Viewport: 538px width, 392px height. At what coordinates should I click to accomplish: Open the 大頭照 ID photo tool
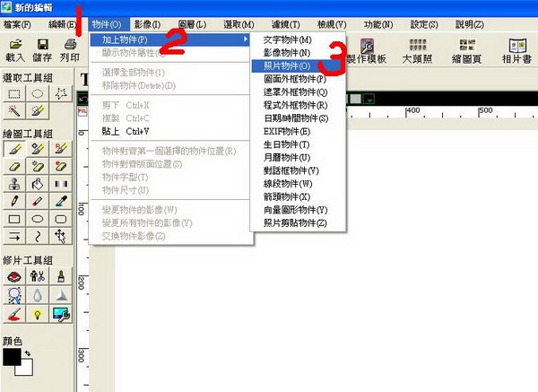[417, 51]
